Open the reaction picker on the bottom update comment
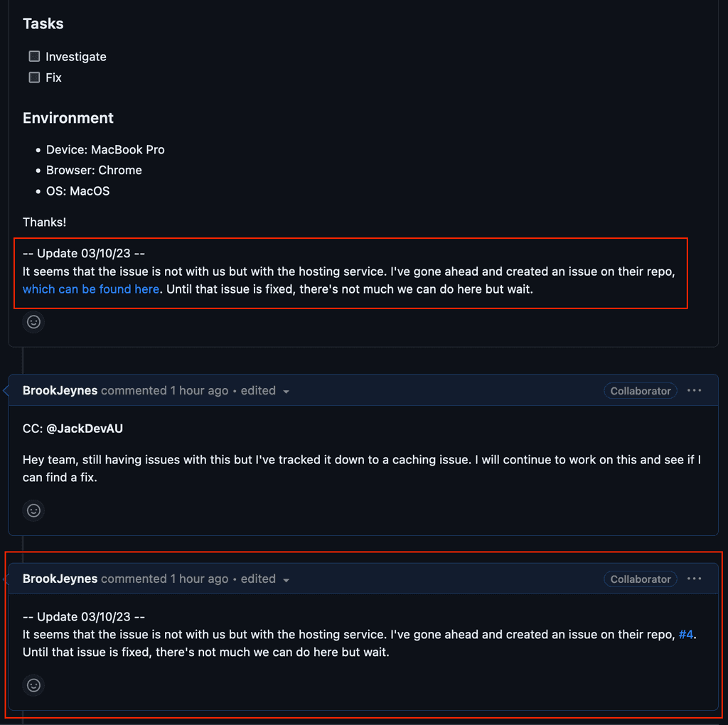This screenshot has width=728, height=725. tap(33, 685)
